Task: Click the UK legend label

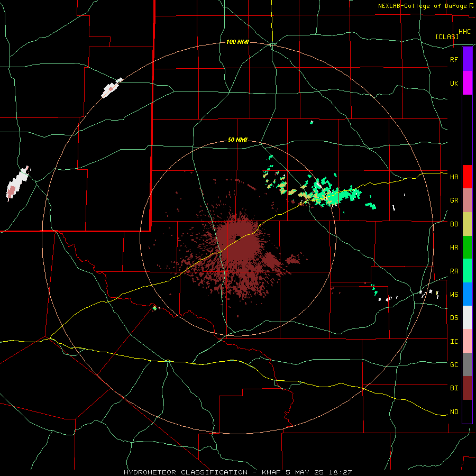Action: click(x=454, y=83)
